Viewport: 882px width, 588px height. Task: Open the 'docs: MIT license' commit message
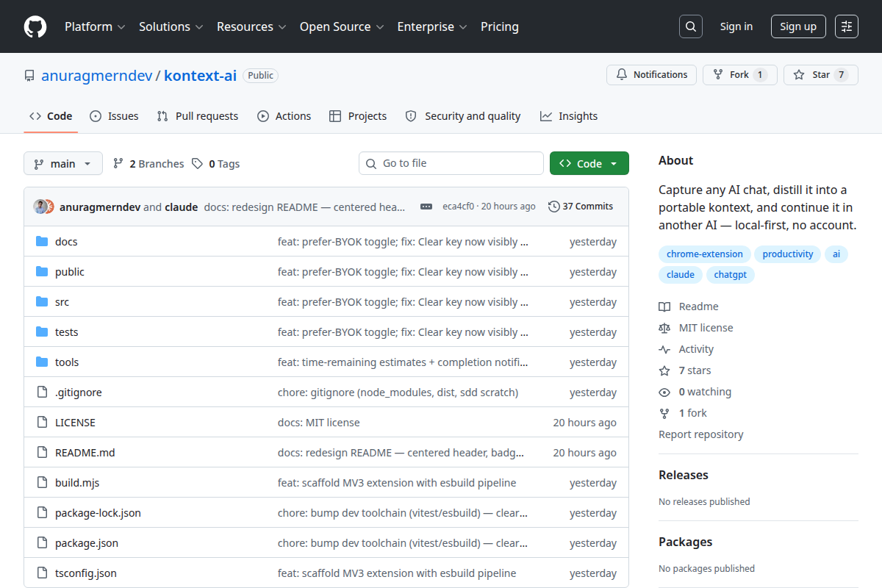point(319,423)
